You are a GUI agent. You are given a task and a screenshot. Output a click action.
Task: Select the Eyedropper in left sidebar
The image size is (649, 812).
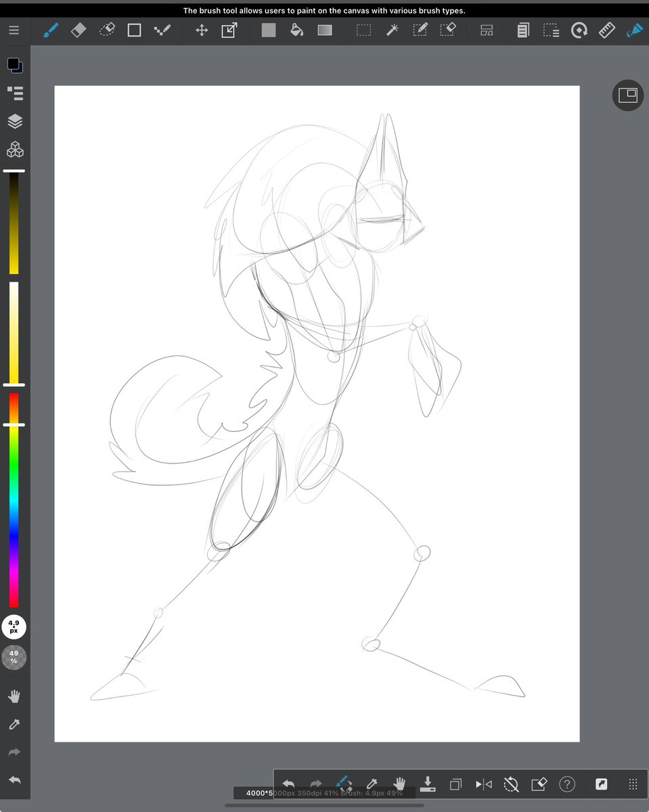[14, 724]
